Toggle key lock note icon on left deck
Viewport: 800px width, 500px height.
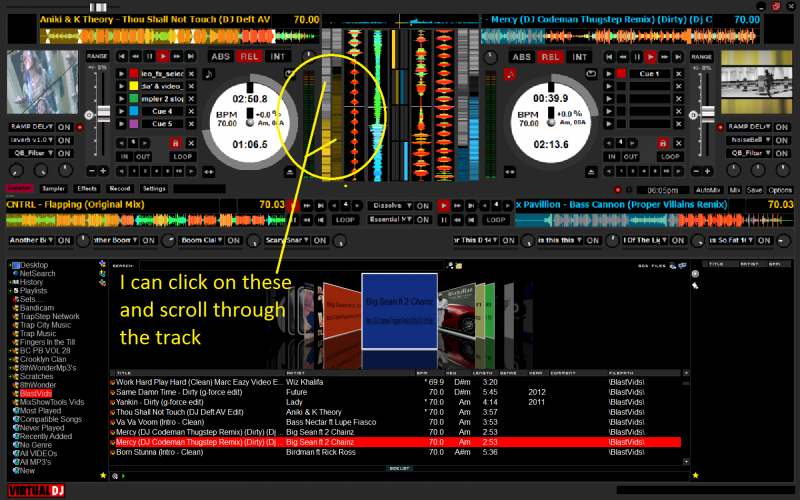209,74
